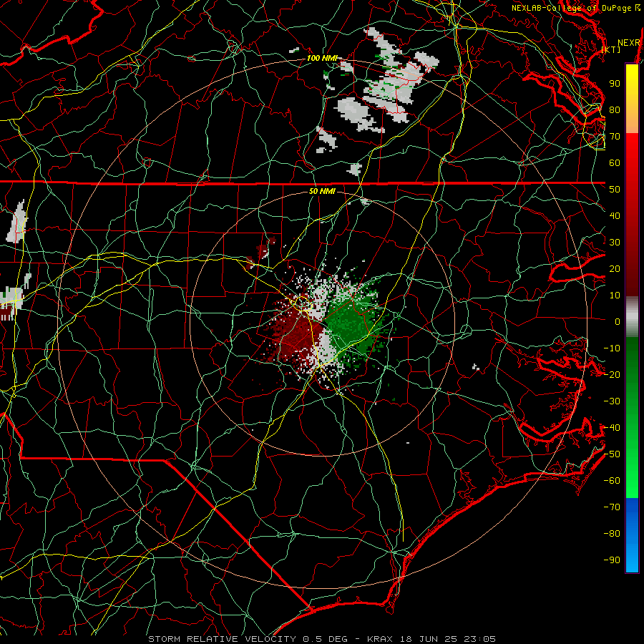Click the positive 90 scale value
This screenshot has width=644, height=644.
pyautogui.click(x=615, y=84)
